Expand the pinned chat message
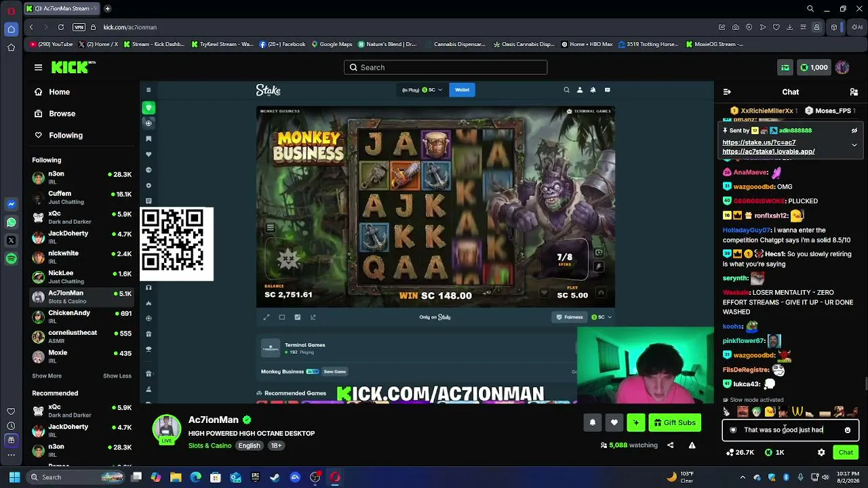868x488 pixels. coord(854,145)
